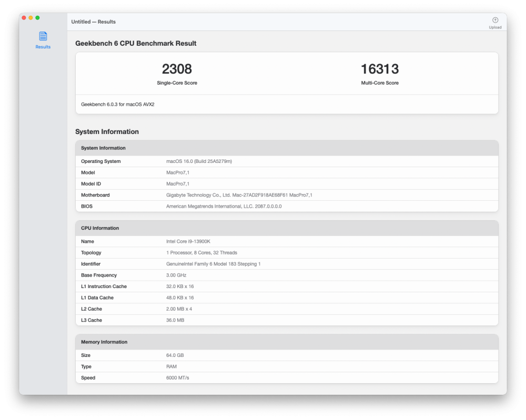Click the Topology row label
Screen dimensions: 526x420
click(x=91, y=253)
